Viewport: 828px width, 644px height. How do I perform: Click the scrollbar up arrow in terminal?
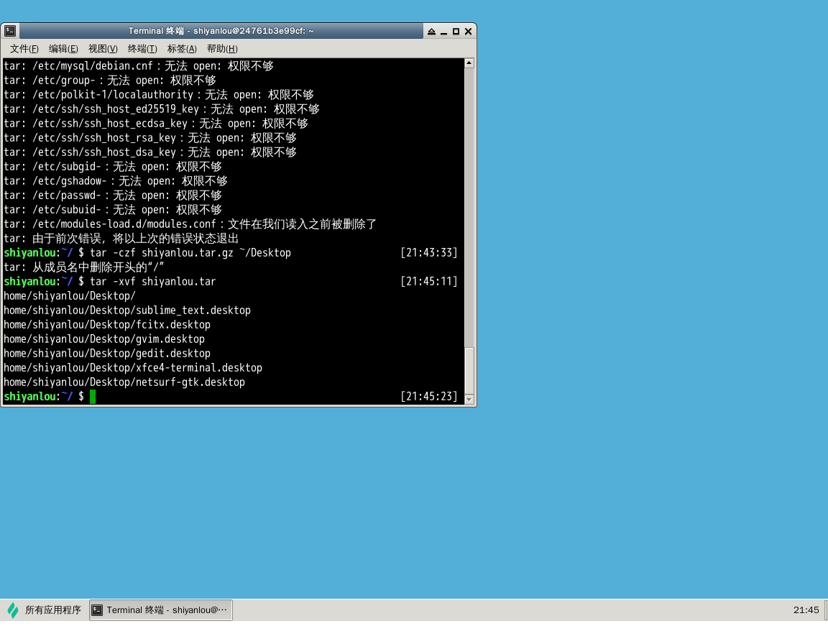tap(469, 63)
